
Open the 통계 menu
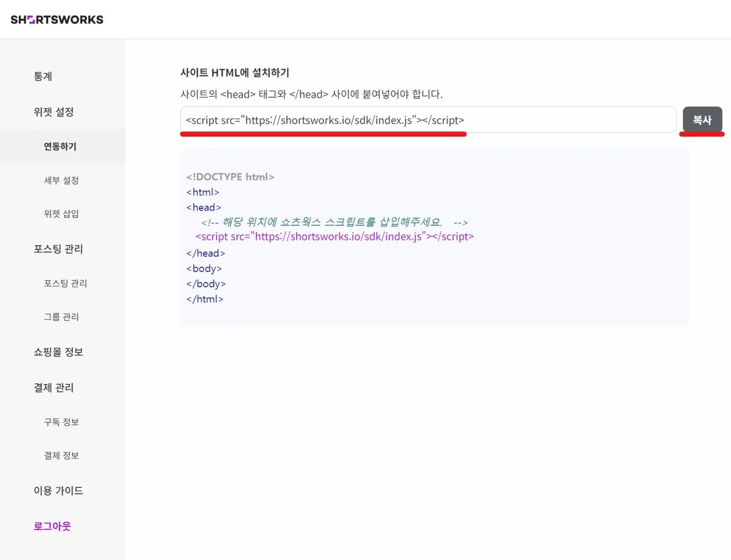point(43,77)
